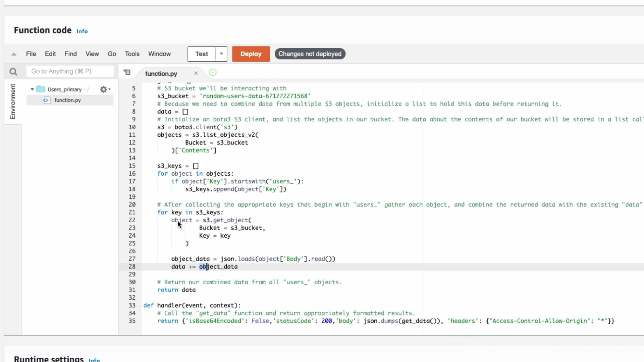This screenshot has height=362, width=644.
Task: Select function.py file in tree
Action: pos(67,100)
